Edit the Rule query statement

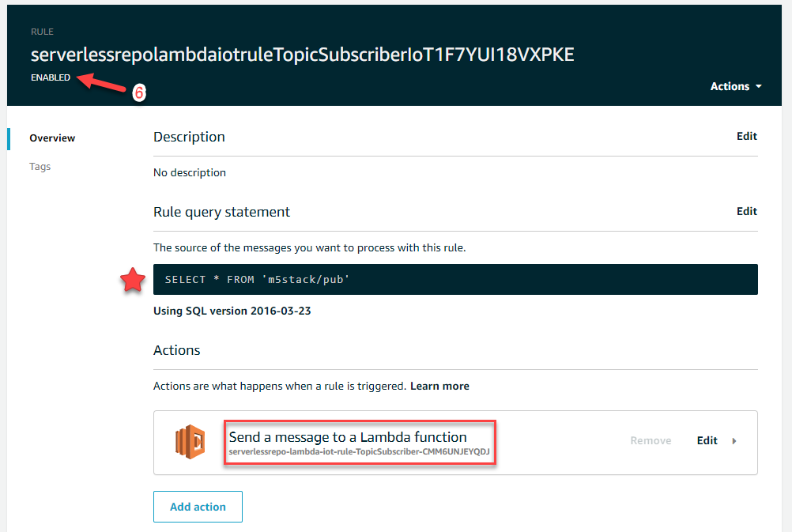(746, 211)
